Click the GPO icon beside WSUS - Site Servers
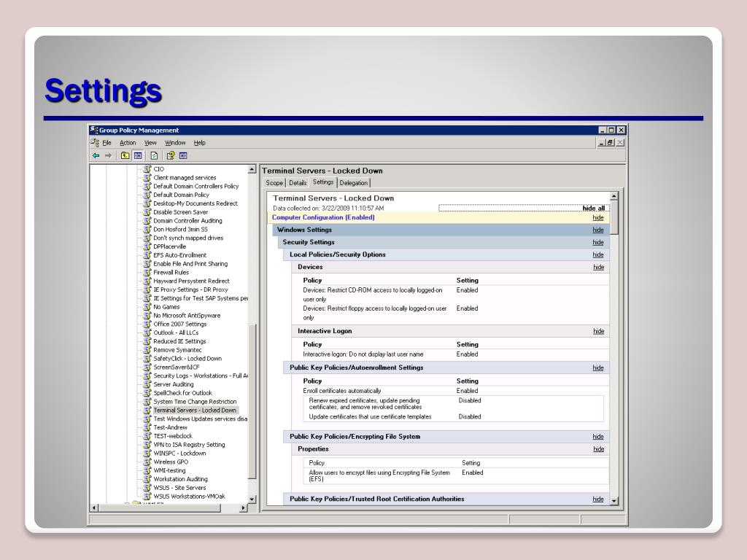Viewport: 747px width, 560px height. click(x=147, y=488)
